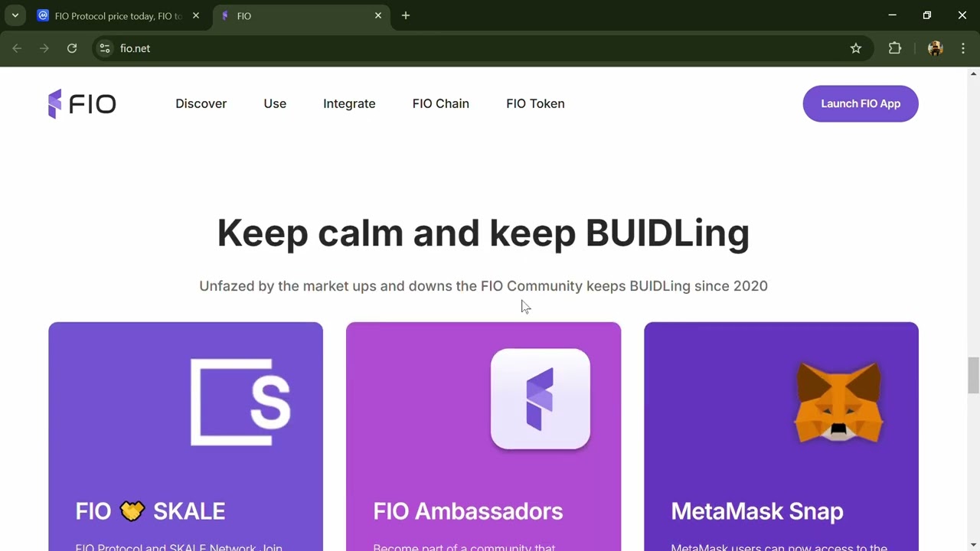Click the scrollbar down arrow
This screenshot has height=551, width=980.
[973, 544]
